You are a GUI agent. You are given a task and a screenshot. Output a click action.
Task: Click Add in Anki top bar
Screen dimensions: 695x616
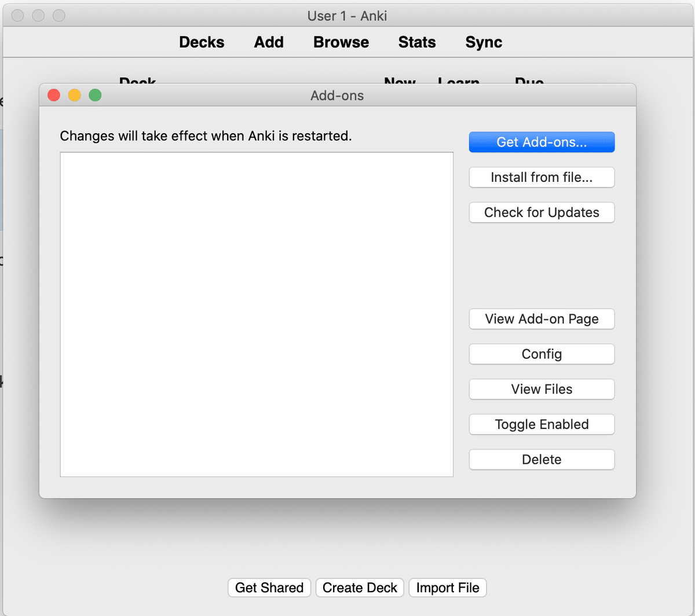(269, 42)
